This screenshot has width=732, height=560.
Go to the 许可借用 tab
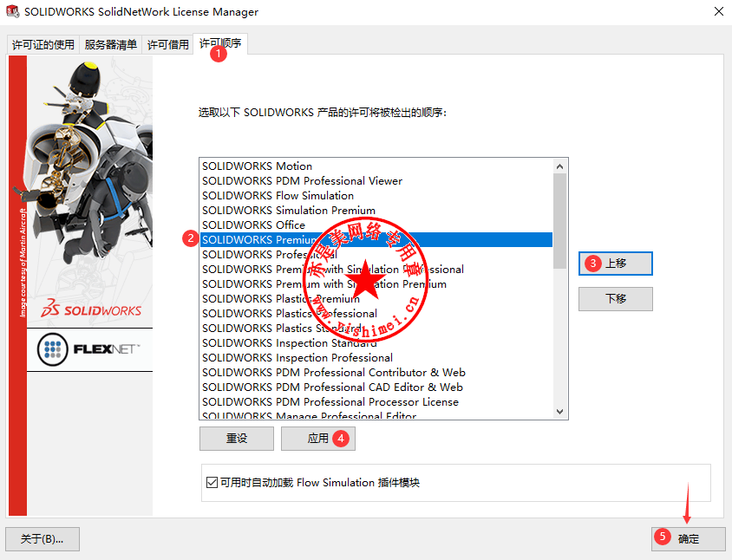[x=167, y=45]
